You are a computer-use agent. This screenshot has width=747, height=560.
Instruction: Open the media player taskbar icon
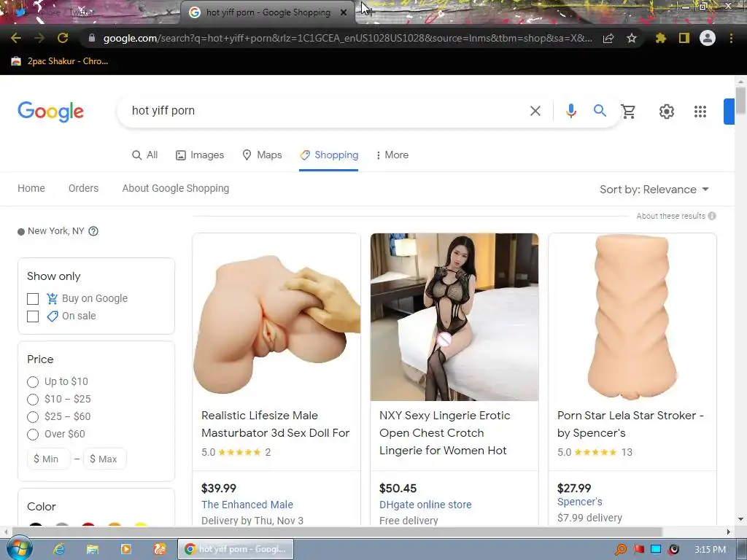[x=126, y=549]
